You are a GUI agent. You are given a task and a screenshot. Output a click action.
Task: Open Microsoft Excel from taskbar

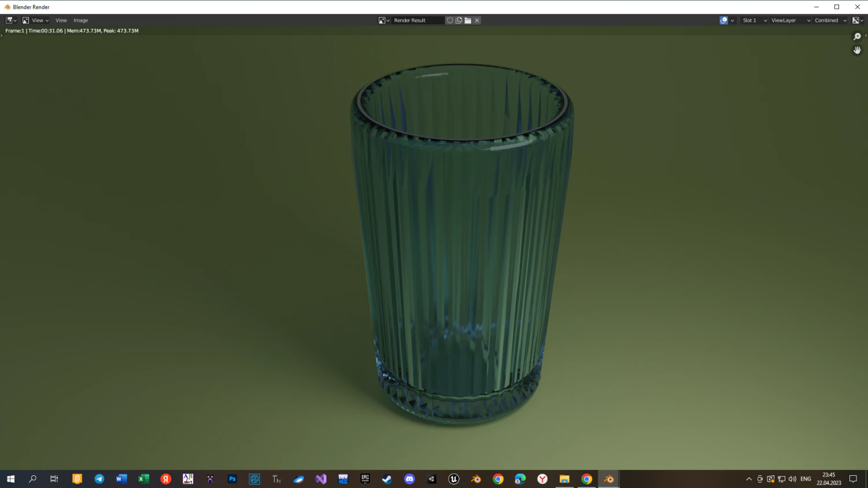coord(144,479)
